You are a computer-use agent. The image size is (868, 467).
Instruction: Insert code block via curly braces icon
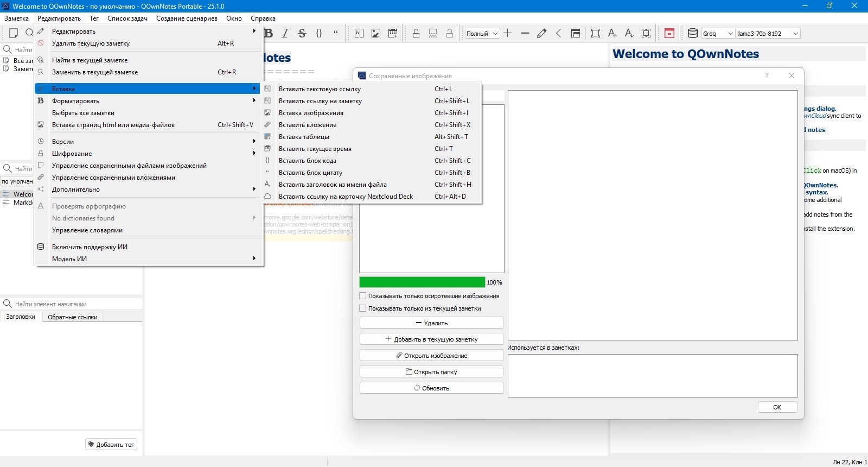(319, 33)
